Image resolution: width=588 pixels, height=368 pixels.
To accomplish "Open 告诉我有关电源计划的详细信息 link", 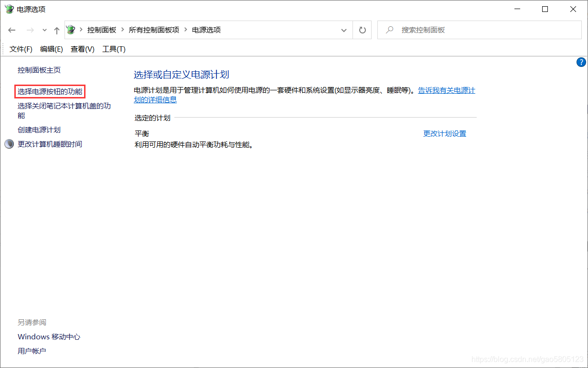I will (x=446, y=90).
